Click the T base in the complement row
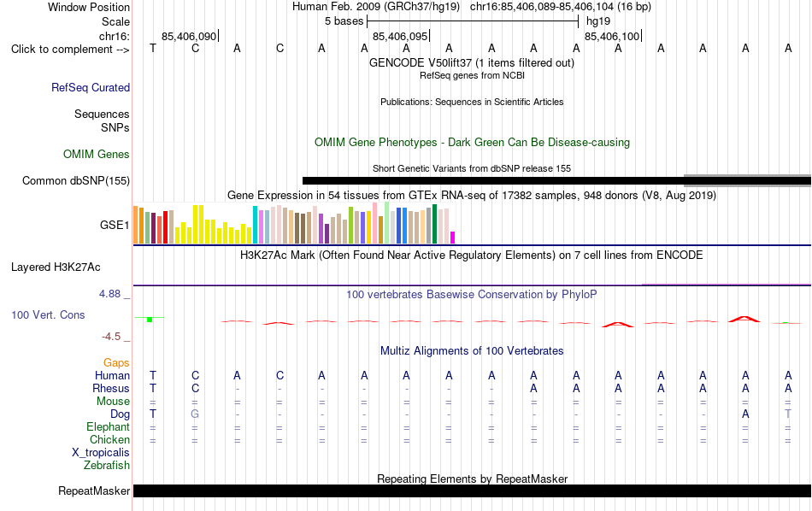812x511 pixels. (x=153, y=49)
